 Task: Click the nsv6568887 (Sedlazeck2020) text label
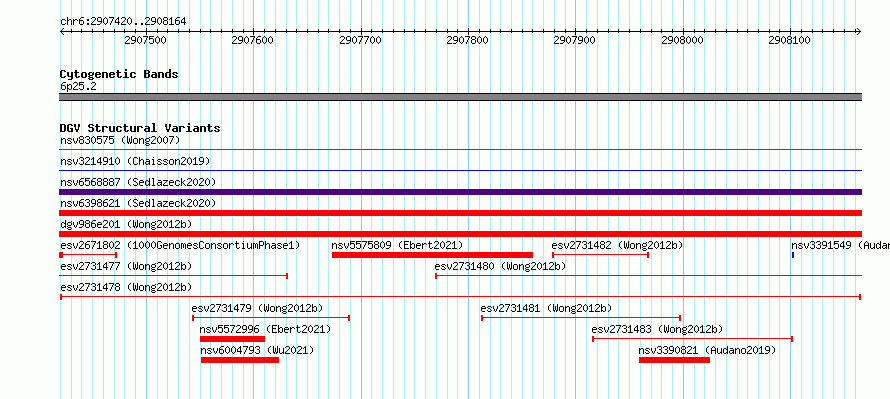click(x=138, y=182)
